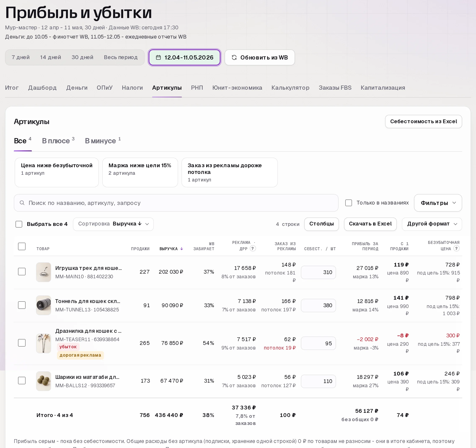Select the MM-TUNNEL13 row checkbox
This screenshot has width=476, height=448.
click(x=22, y=305)
